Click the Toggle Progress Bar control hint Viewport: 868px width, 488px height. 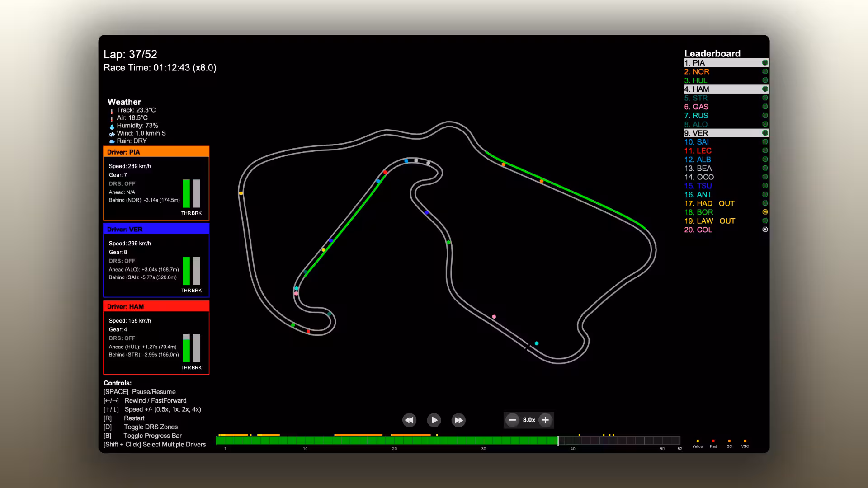(x=142, y=436)
